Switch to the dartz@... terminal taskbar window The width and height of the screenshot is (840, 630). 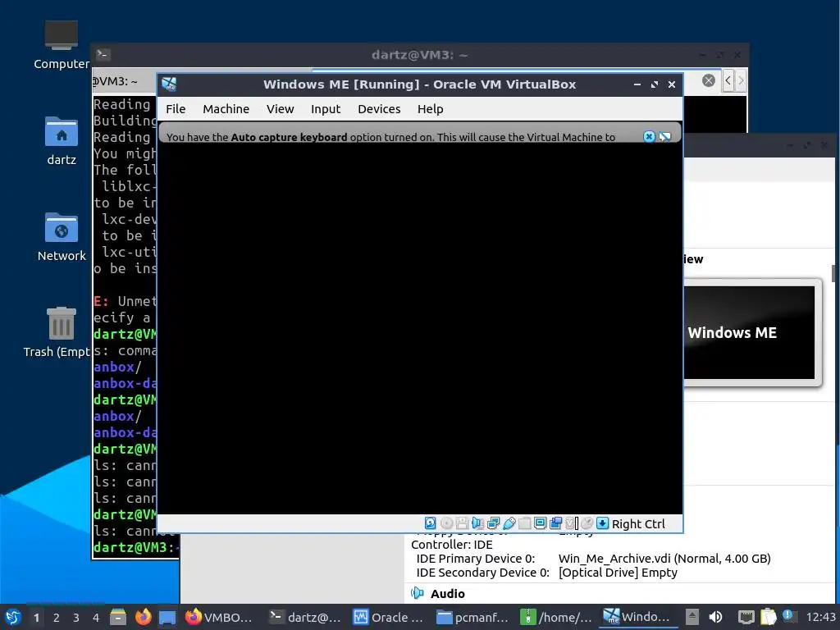(305, 617)
